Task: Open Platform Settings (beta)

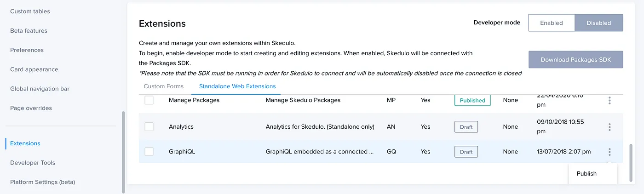Action: pos(42,182)
